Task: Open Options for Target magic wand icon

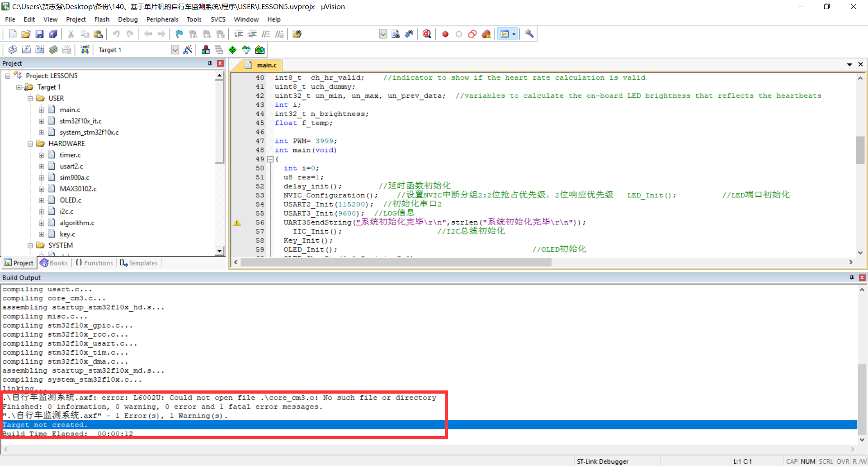Action: 188,50
